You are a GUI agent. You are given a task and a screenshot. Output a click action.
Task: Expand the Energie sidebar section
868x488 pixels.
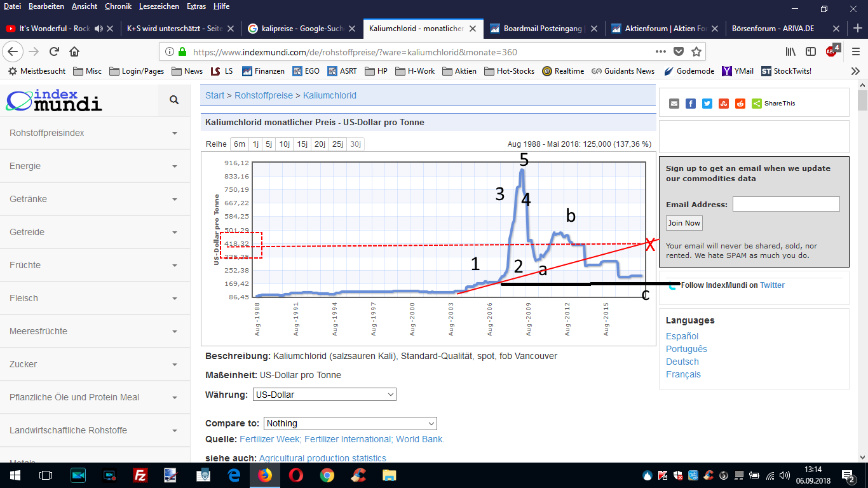point(95,166)
